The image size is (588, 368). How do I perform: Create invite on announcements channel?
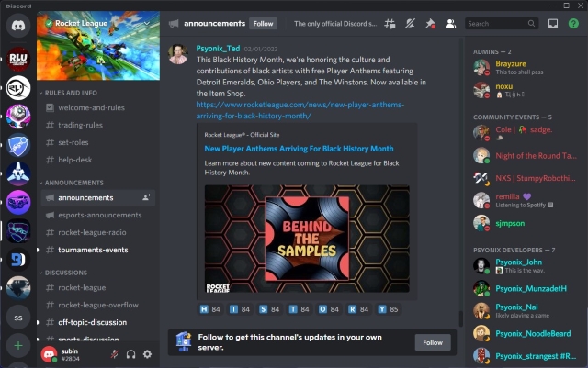coord(146,197)
